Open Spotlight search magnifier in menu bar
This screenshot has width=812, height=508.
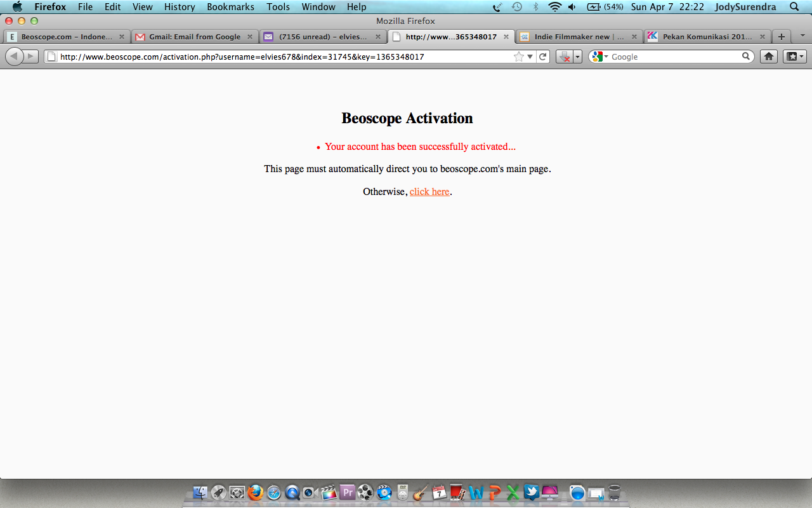coord(794,7)
